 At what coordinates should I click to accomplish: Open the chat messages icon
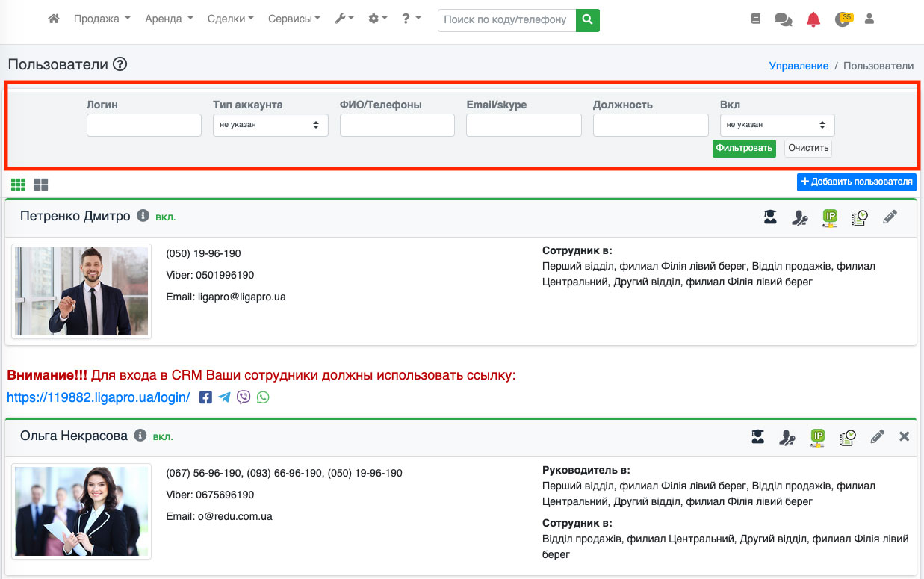[783, 20]
